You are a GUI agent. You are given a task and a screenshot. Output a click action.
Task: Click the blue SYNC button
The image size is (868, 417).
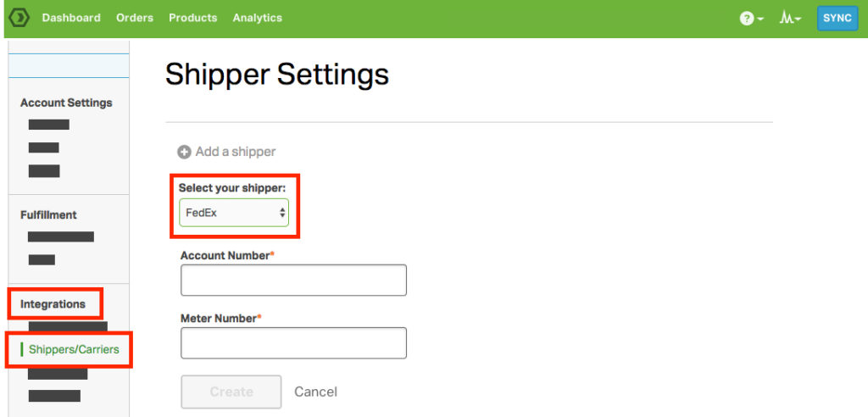click(x=837, y=19)
